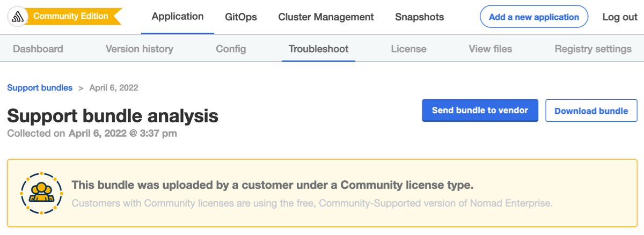Viewport: 644px width, 235px height.
Task: Switch to the GitOps section
Action: 241,17
